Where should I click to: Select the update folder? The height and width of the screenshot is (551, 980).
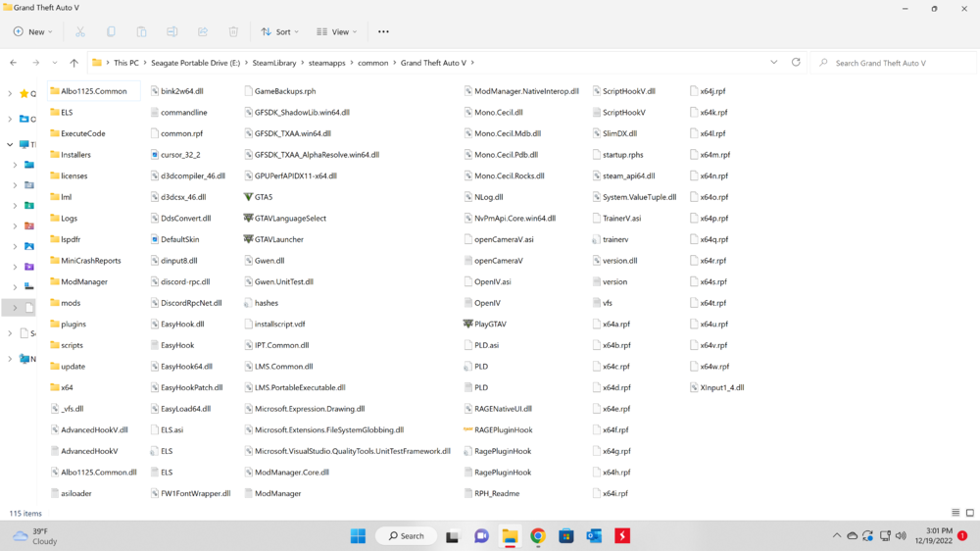[68, 367]
